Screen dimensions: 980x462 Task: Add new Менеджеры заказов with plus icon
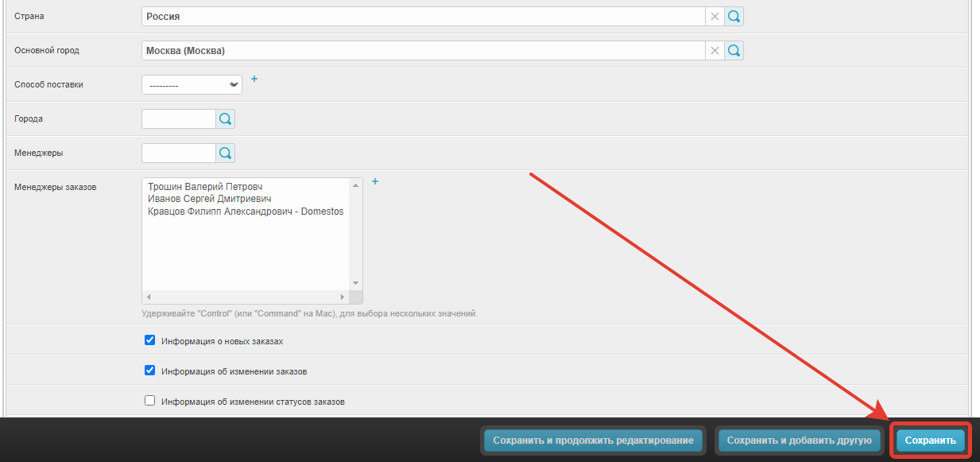tap(375, 181)
